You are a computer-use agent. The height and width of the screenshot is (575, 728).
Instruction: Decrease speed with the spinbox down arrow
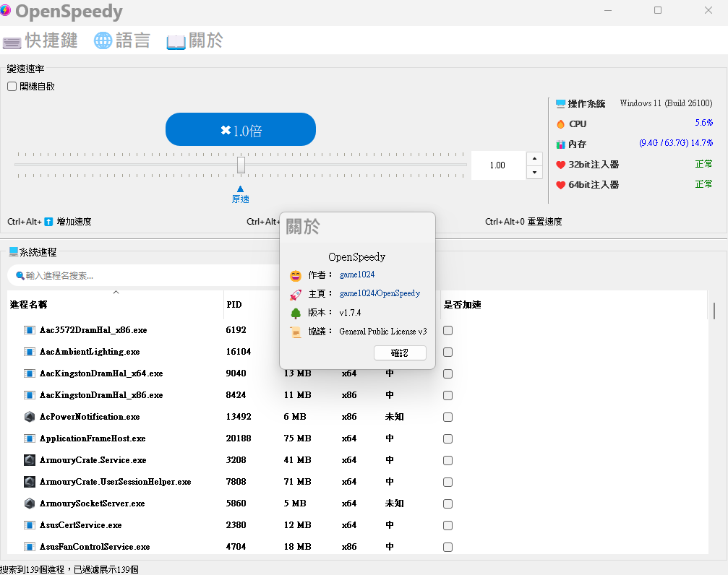(534, 172)
